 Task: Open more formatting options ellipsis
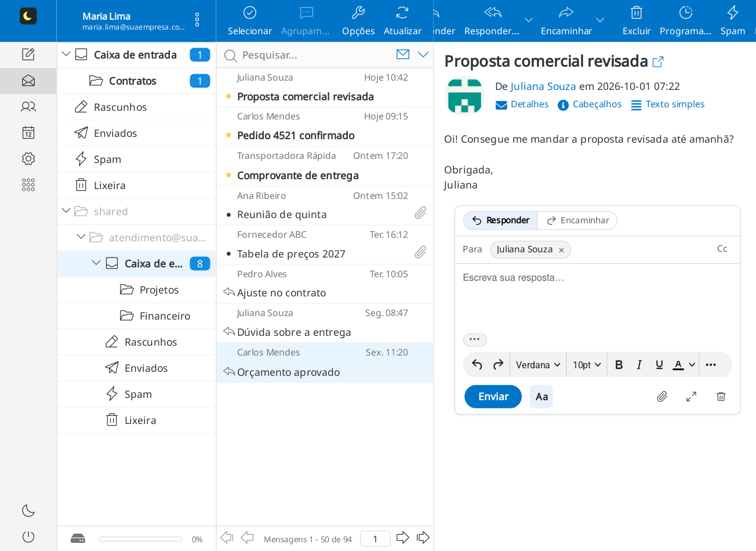click(x=711, y=365)
